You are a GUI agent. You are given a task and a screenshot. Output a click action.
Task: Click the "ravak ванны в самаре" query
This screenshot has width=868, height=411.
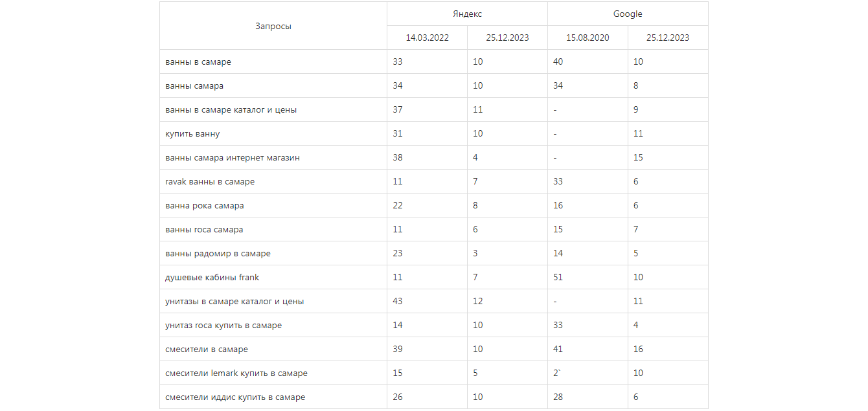210,182
